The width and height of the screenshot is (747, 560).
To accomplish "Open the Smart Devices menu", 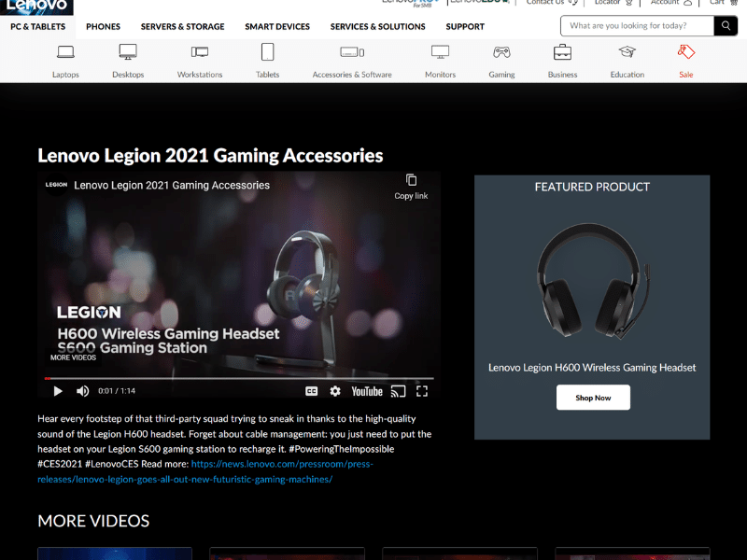I will pyautogui.click(x=277, y=27).
